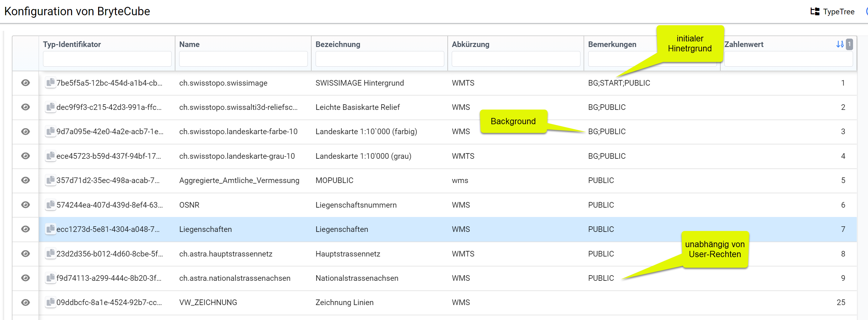Viewport: 868px width, 320px height.
Task: Toggle eye icon for ch.swisstopo.swissimage row
Action: pos(25,83)
